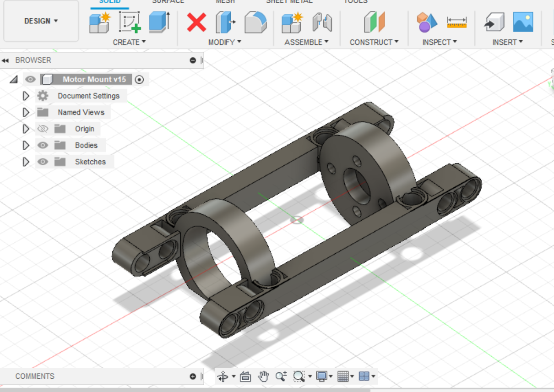Click the red Delete X icon

(x=196, y=22)
